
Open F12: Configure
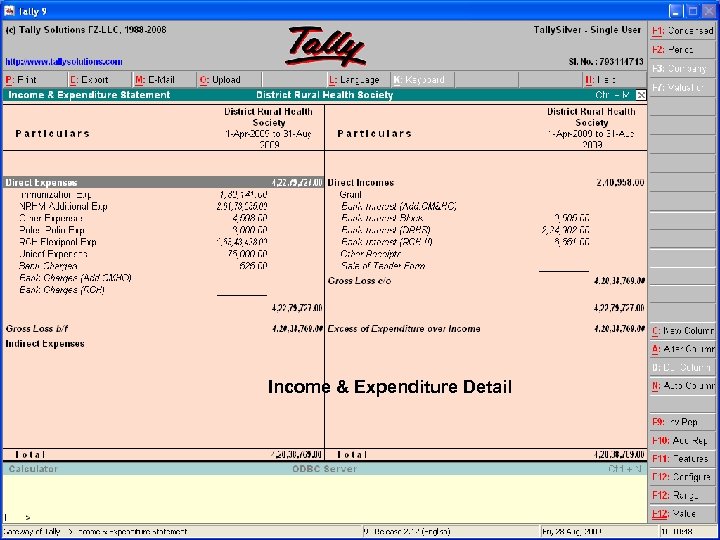tap(683, 477)
